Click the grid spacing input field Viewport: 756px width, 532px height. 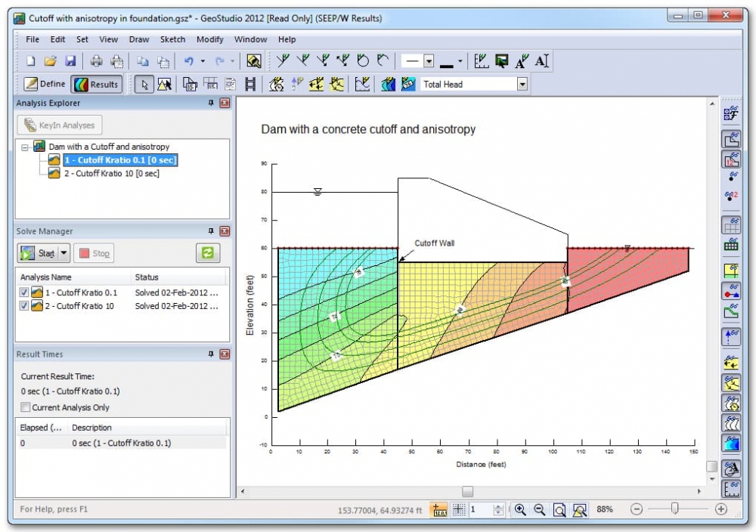click(x=481, y=510)
